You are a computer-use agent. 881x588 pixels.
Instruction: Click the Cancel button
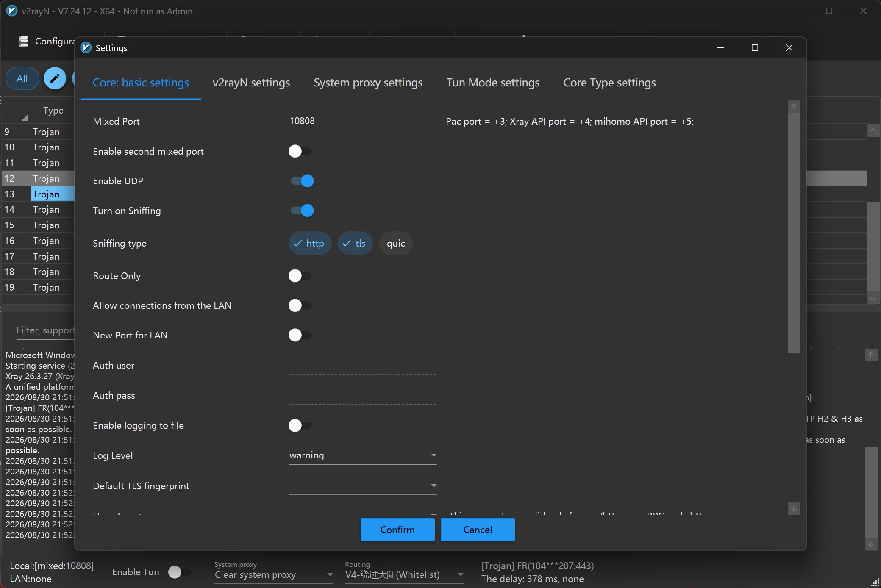tap(478, 530)
